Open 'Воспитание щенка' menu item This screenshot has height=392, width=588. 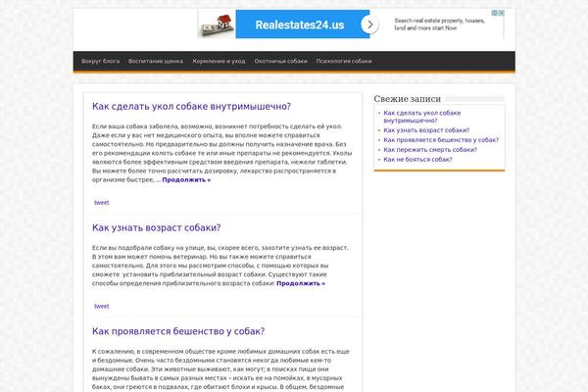pyautogui.click(x=156, y=61)
